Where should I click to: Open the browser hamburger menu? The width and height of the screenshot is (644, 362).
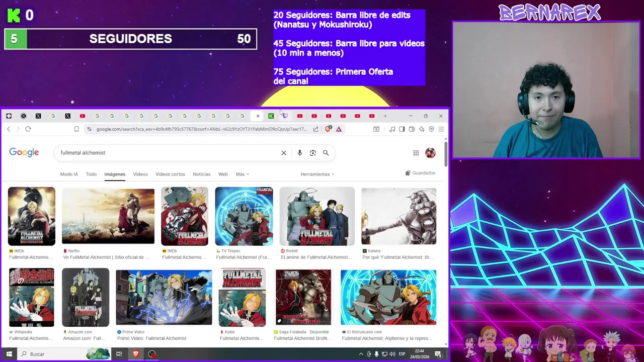coord(441,129)
